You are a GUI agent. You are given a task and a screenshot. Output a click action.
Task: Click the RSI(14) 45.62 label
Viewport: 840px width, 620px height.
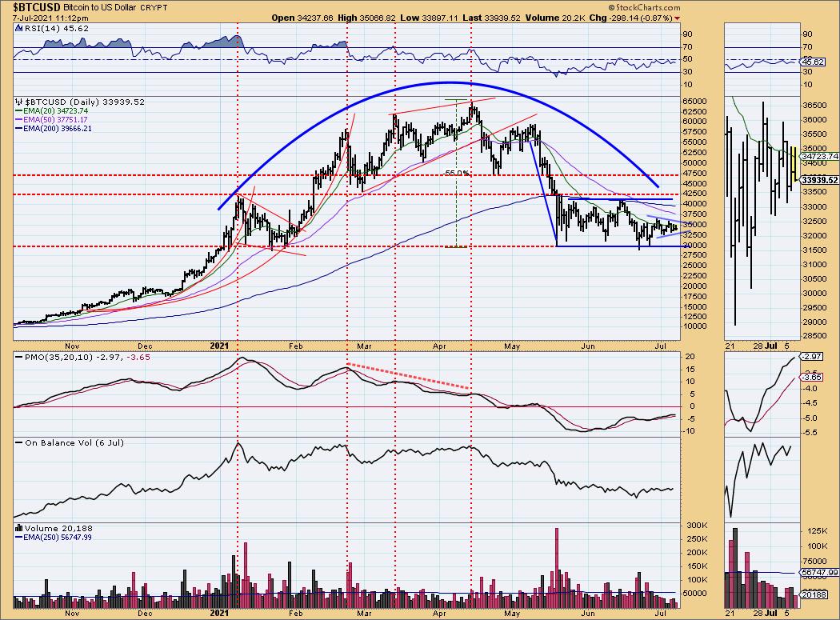click(x=56, y=29)
